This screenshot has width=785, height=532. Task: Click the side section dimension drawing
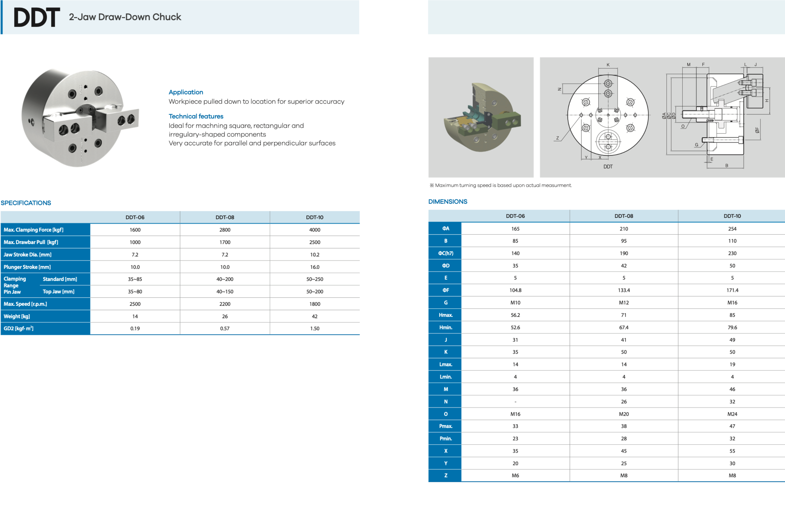(x=716, y=115)
